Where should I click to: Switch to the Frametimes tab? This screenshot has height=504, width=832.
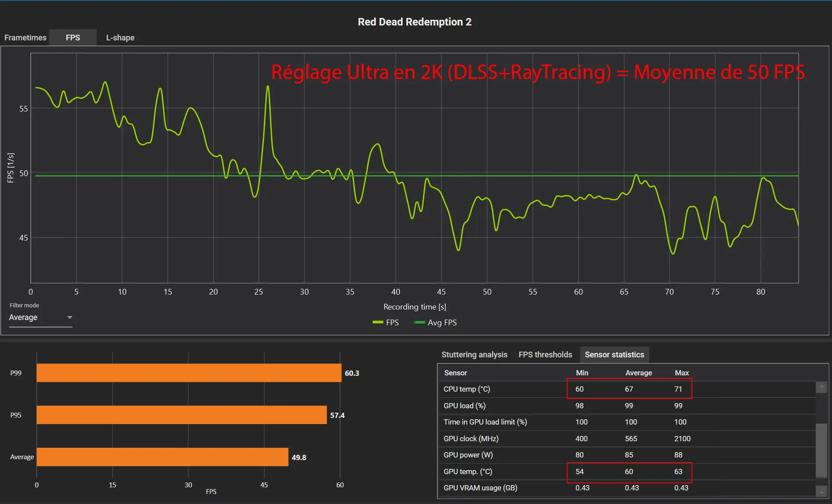click(25, 38)
